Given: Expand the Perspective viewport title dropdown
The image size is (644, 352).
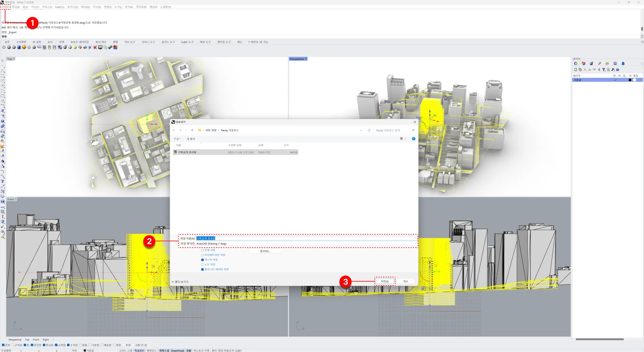Looking at the screenshot, I should (x=306, y=59).
